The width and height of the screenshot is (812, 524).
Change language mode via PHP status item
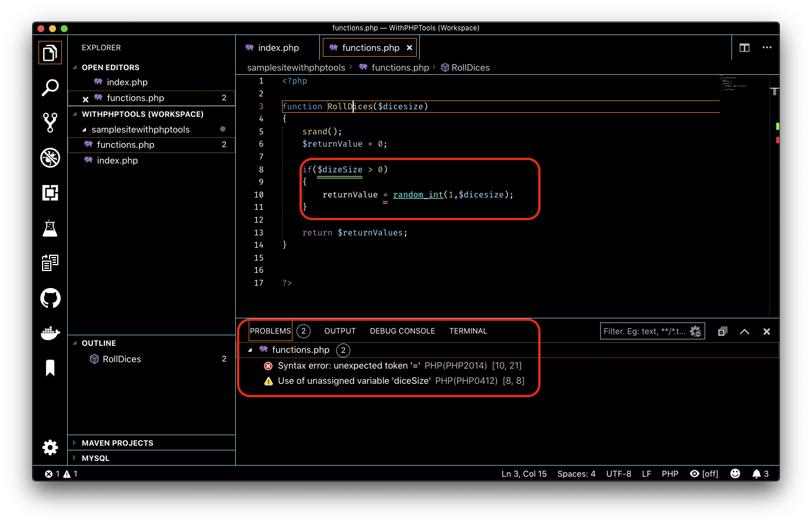point(670,474)
